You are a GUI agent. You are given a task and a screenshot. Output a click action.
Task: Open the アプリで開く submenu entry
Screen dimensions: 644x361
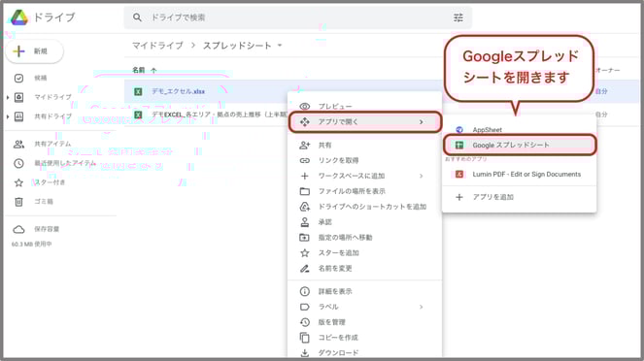point(364,122)
